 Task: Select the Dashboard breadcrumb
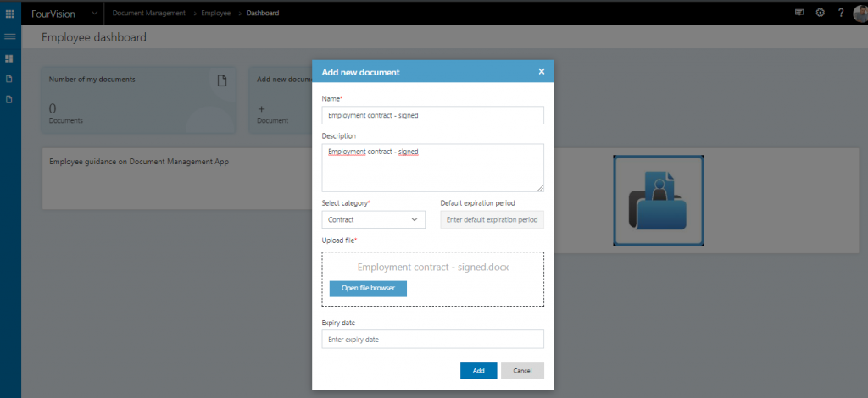pyautogui.click(x=263, y=13)
